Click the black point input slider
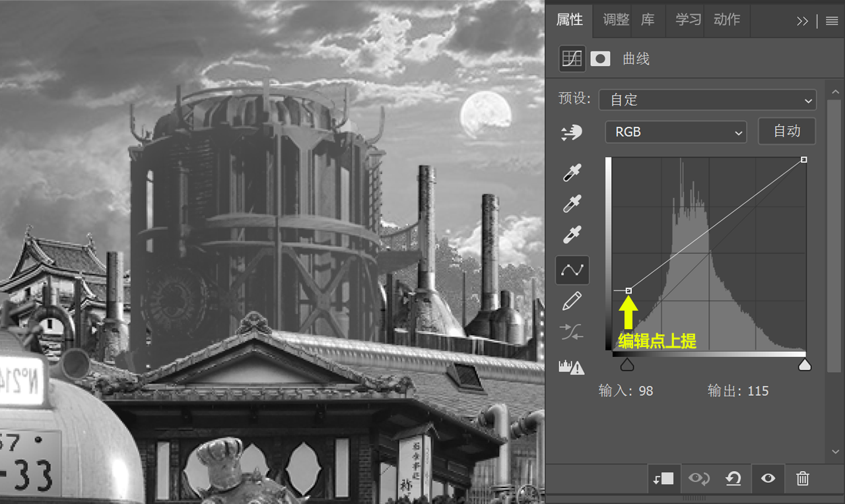Image resolution: width=845 pixels, height=504 pixels. [x=627, y=364]
